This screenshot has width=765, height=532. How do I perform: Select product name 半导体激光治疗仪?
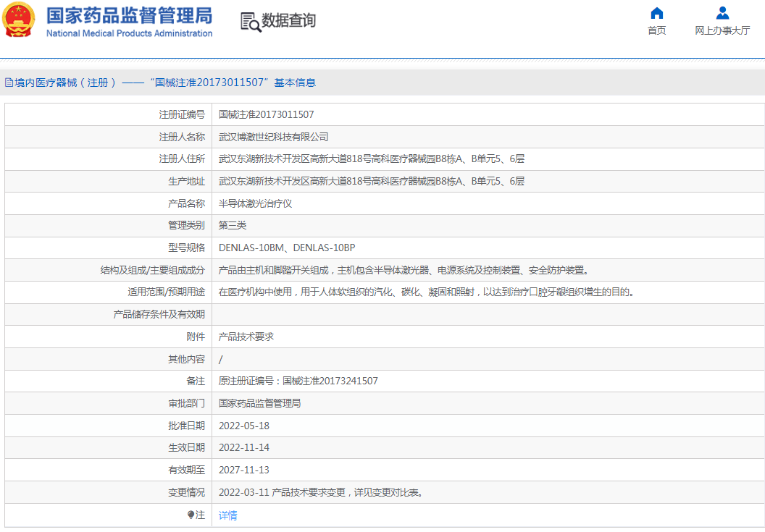[x=255, y=203]
